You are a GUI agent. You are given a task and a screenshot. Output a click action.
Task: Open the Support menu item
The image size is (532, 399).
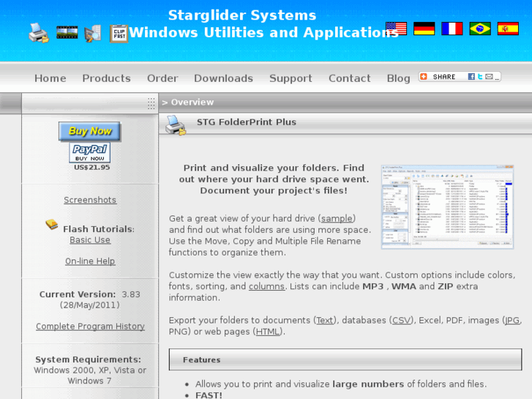pyautogui.click(x=291, y=78)
